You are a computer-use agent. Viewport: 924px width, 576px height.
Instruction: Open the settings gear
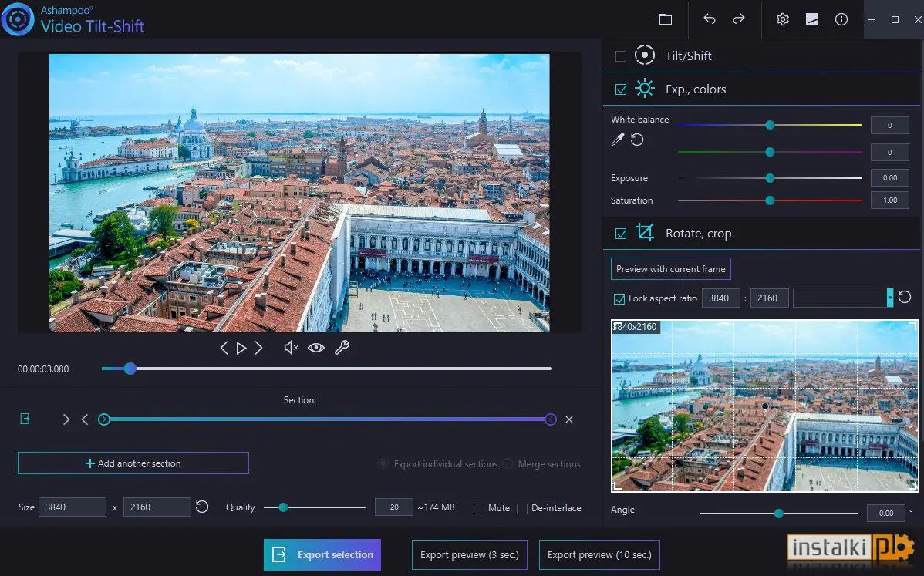(x=783, y=19)
